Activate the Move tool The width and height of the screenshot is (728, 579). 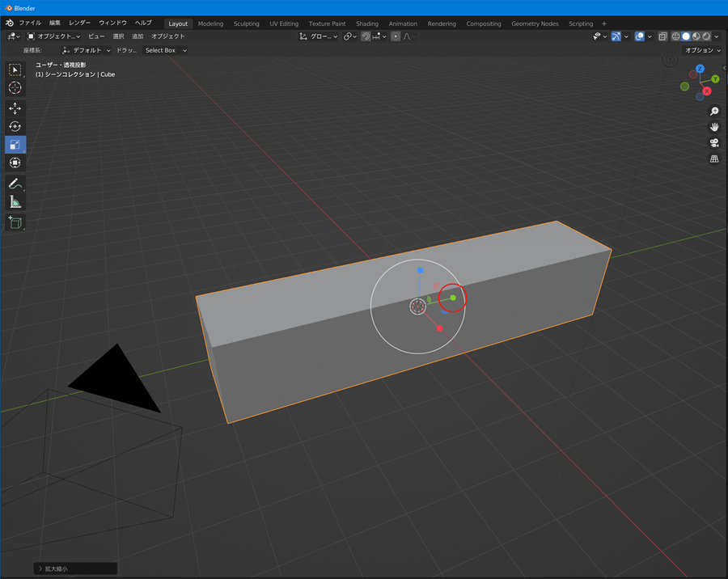15,108
